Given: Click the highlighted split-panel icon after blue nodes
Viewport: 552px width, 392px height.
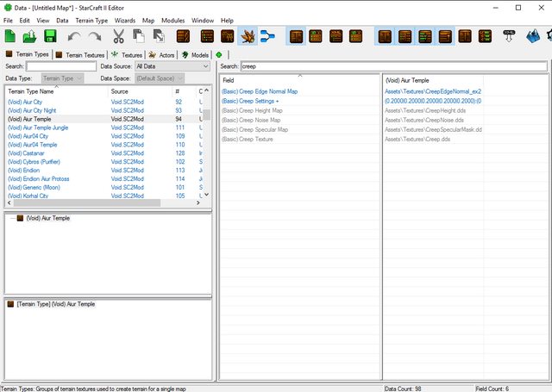Looking at the screenshot, I should [296, 36].
